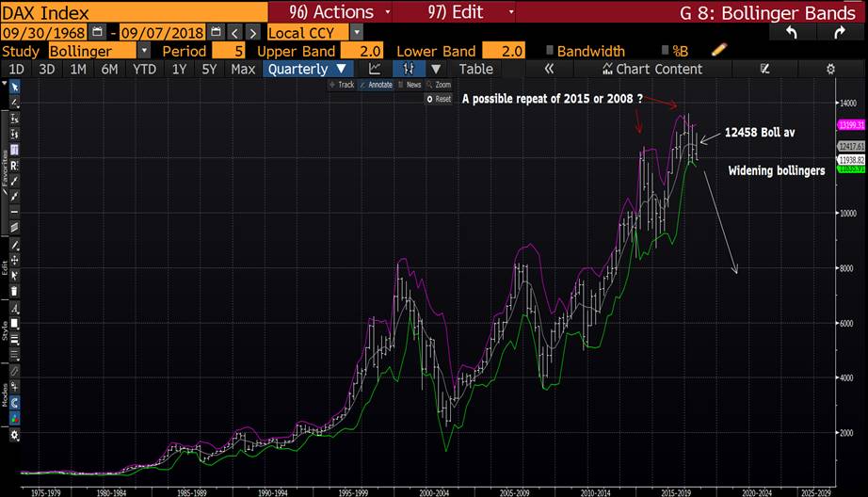Click the colored RGB mode icon
This screenshot has height=497, width=868.
[14, 418]
